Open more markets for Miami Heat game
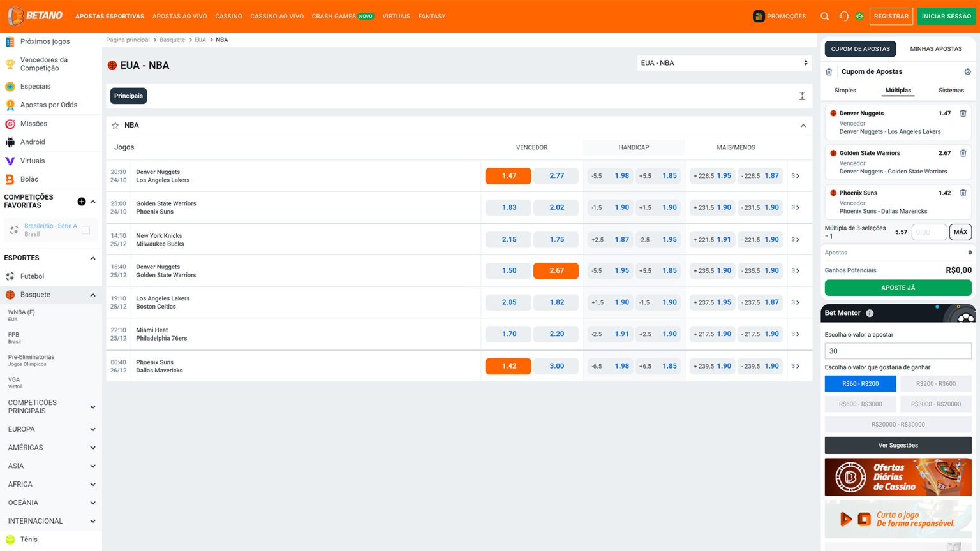This screenshot has height=551, width=980. coord(796,334)
